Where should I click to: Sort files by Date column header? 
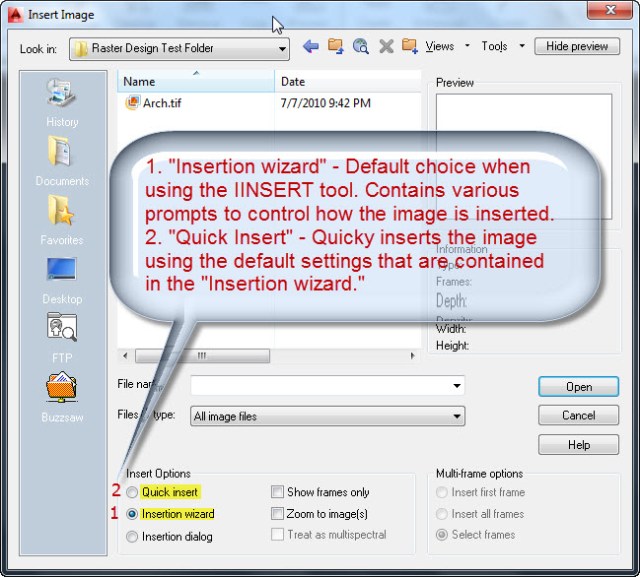(x=347, y=81)
